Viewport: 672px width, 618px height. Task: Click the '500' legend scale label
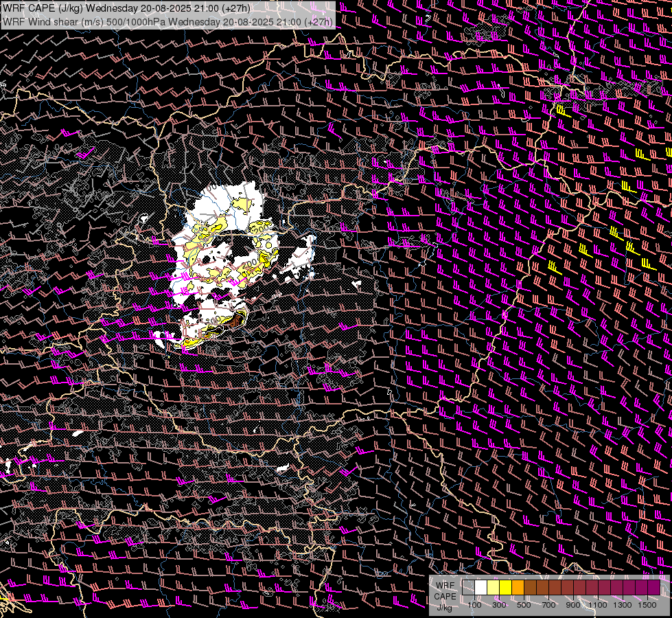point(524,605)
